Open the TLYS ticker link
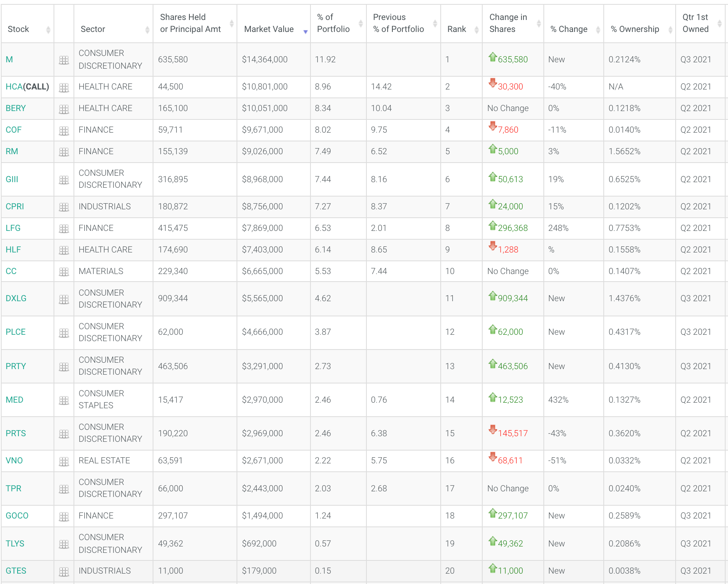The height and width of the screenshot is (584, 728). (x=15, y=544)
